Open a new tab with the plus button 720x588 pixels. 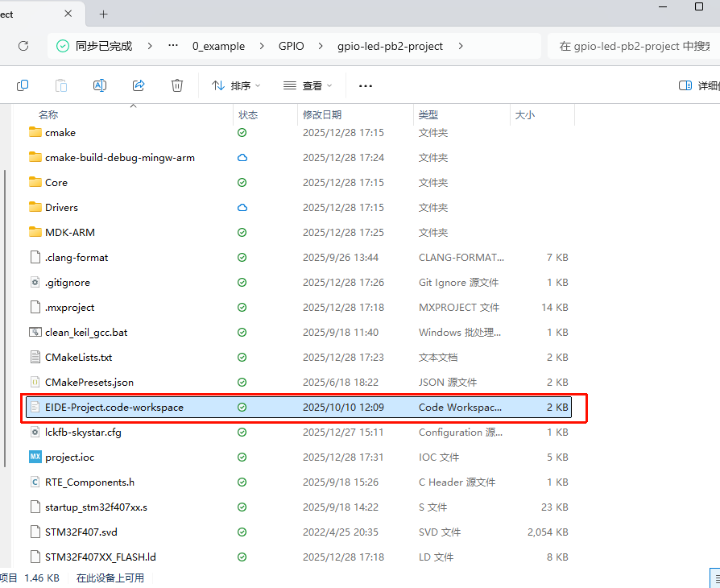point(104,14)
